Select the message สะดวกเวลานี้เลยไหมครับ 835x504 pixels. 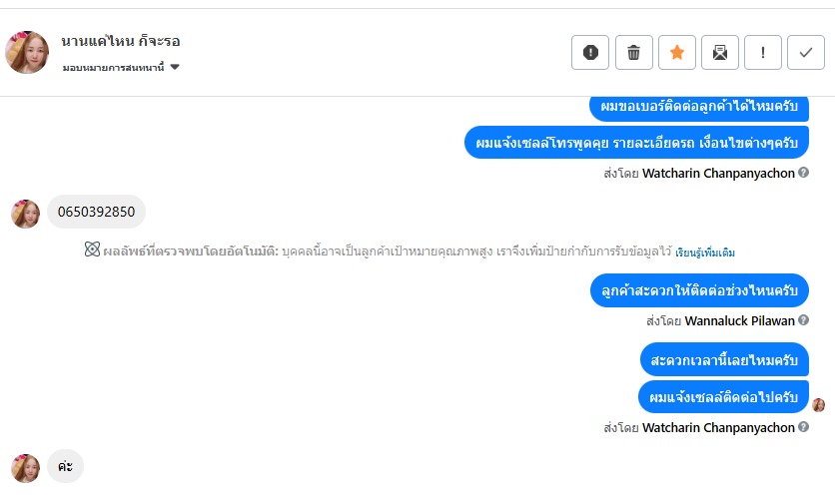[x=724, y=359]
